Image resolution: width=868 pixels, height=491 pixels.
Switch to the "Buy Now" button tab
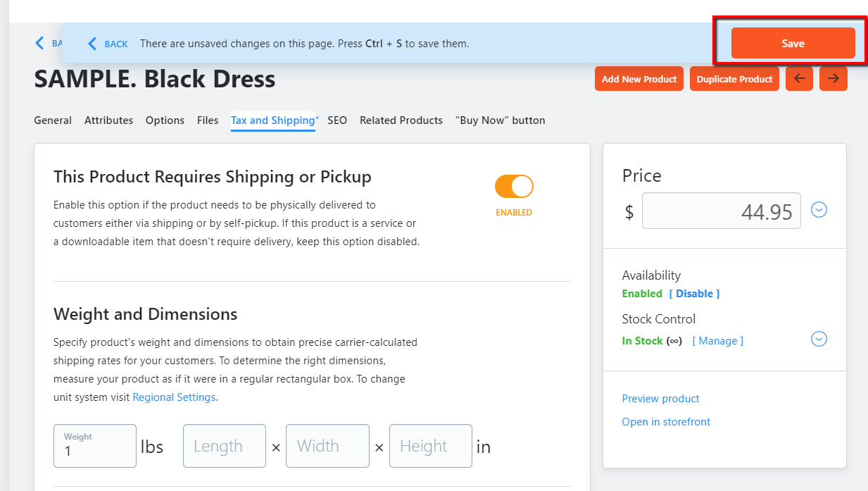click(x=500, y=120)
